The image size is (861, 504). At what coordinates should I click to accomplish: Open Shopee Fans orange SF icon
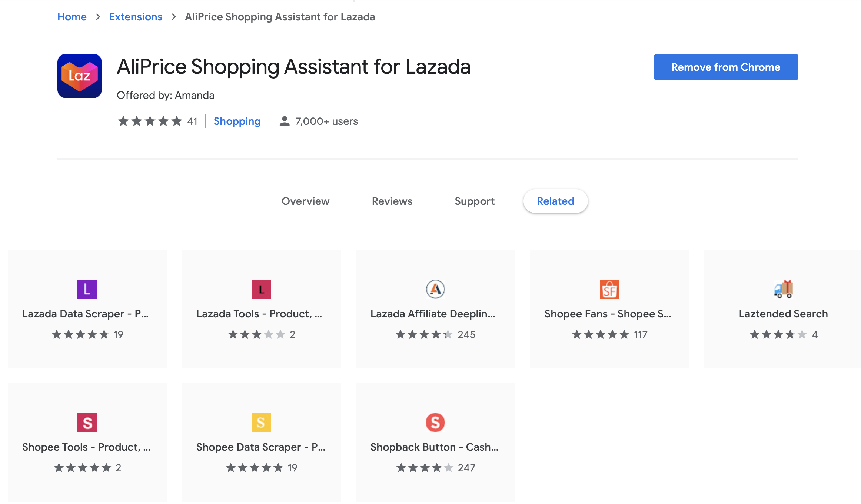(609, 289)
